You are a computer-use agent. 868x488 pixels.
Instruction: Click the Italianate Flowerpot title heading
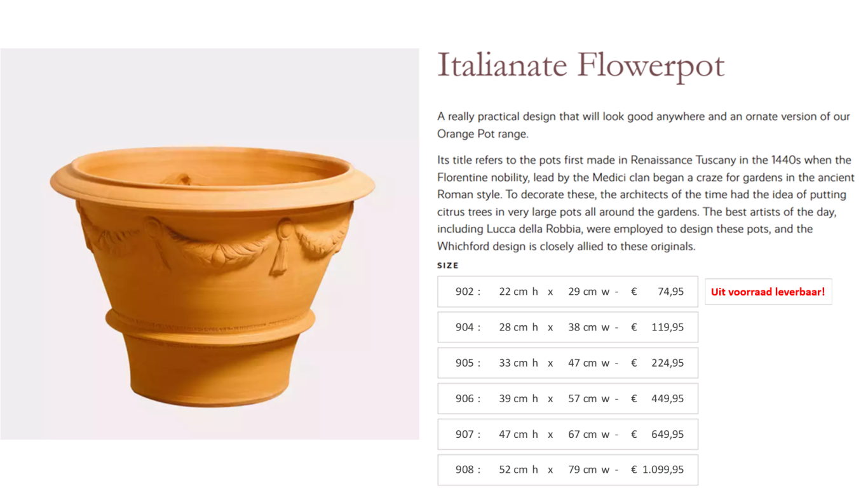click(x=581, y=65)
